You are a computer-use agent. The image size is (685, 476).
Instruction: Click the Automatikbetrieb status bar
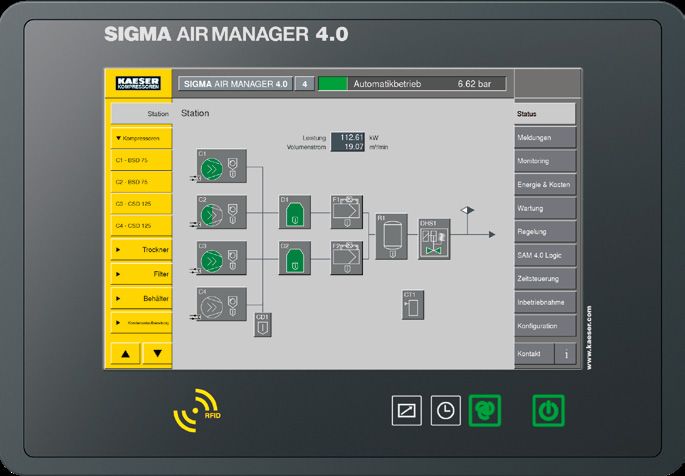(x=412, y=84)
